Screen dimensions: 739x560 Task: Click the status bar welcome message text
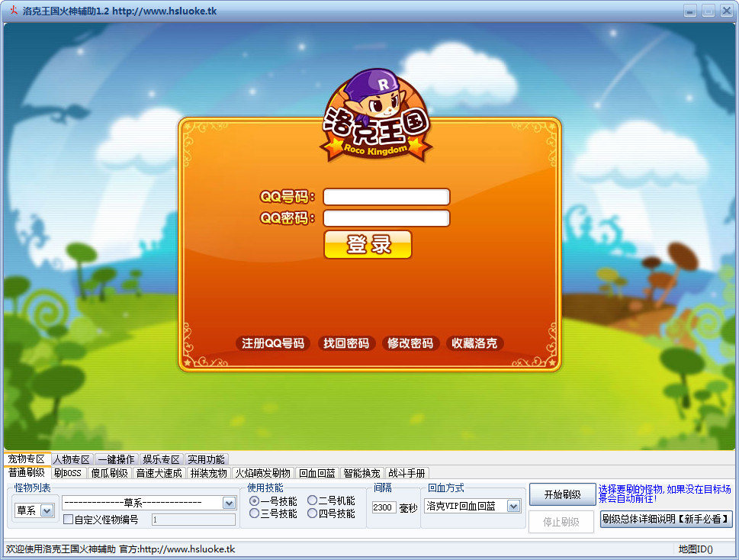[x=120, y=549]
